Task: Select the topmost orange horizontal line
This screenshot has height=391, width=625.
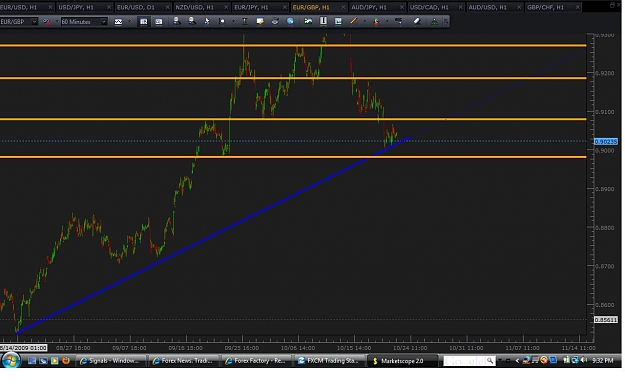Action: (x=293, y=45)
